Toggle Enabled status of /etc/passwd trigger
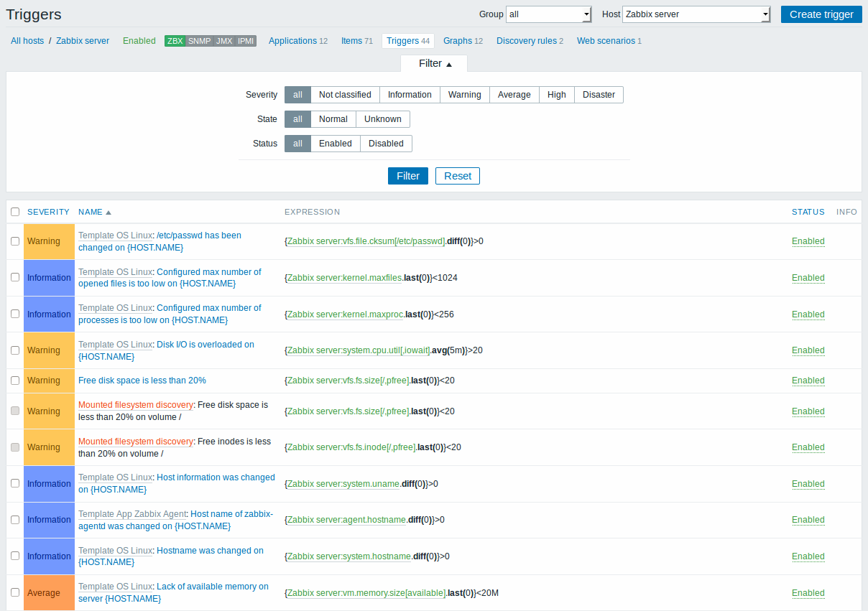 tap(808, 241)
